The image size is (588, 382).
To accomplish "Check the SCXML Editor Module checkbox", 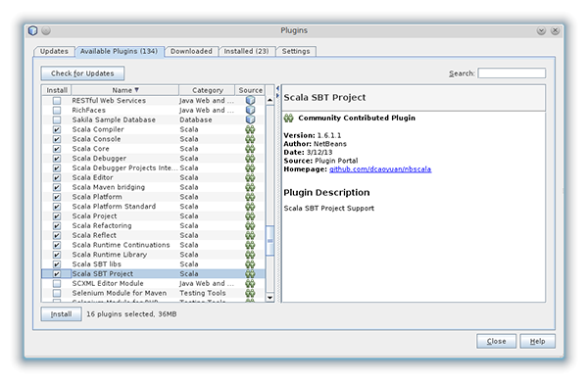I will [57, 283].
